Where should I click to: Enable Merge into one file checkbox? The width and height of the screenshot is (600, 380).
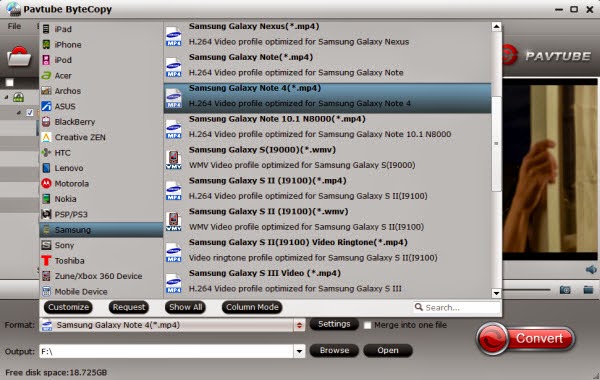pos(367,325)
